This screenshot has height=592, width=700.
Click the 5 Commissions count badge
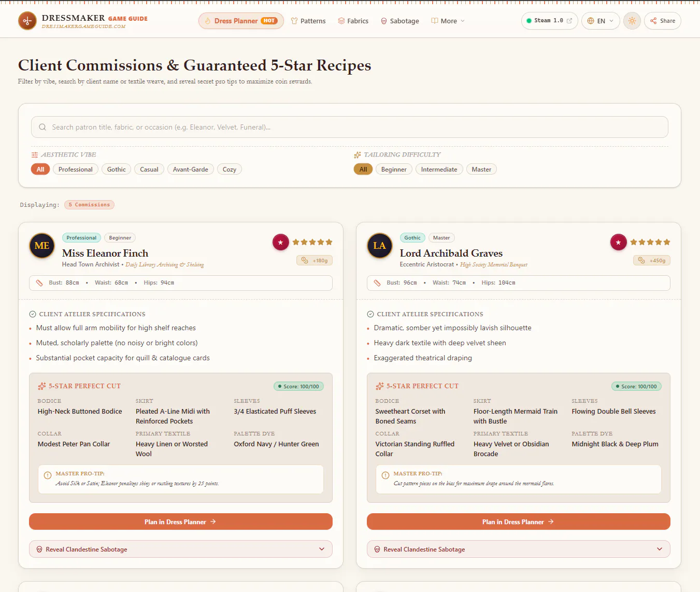[x=90, y=205]
